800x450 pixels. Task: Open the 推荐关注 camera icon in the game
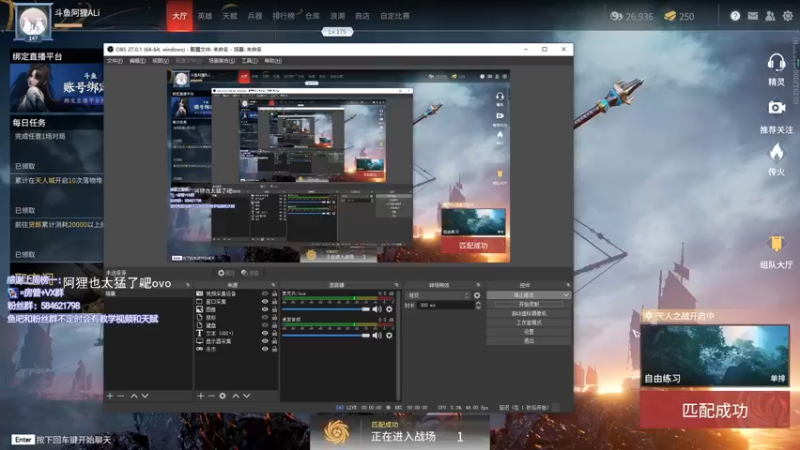coord(777,108)
